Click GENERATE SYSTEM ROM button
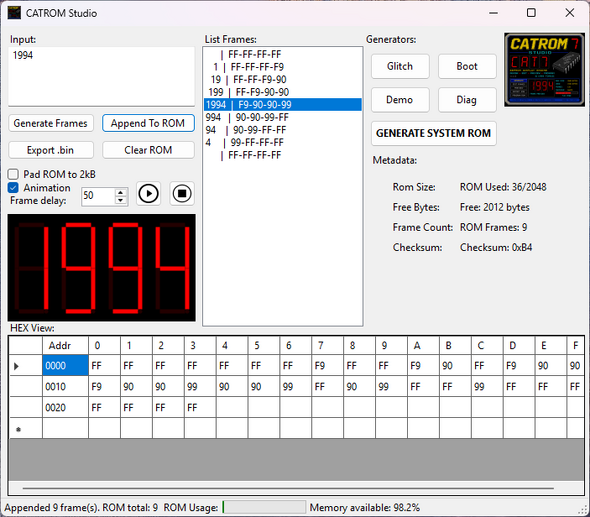This screenshot has width=590, height=517. coord(433,133)
